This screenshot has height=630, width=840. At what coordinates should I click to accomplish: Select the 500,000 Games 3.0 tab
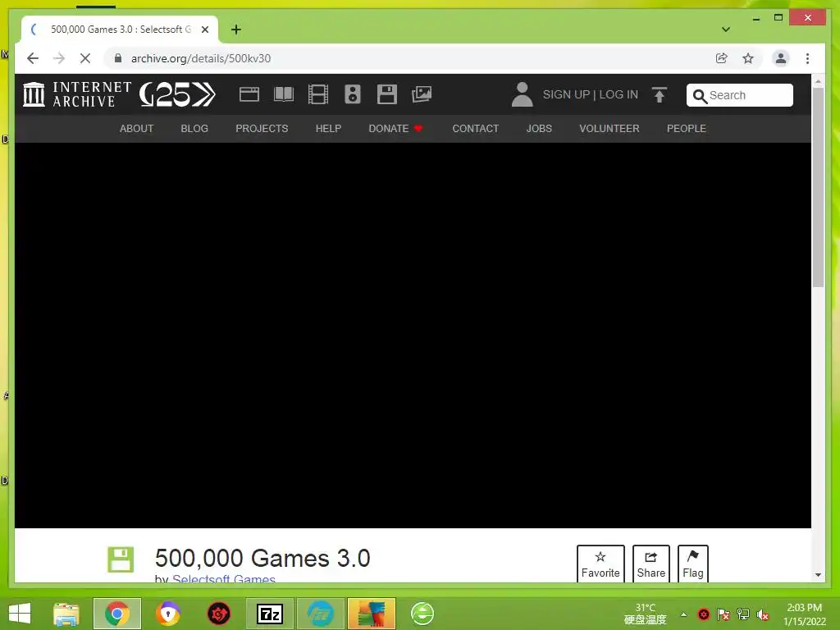(120, 30)
